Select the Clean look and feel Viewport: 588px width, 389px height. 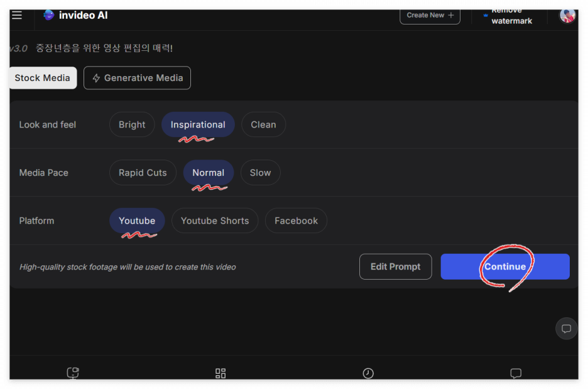263,124
